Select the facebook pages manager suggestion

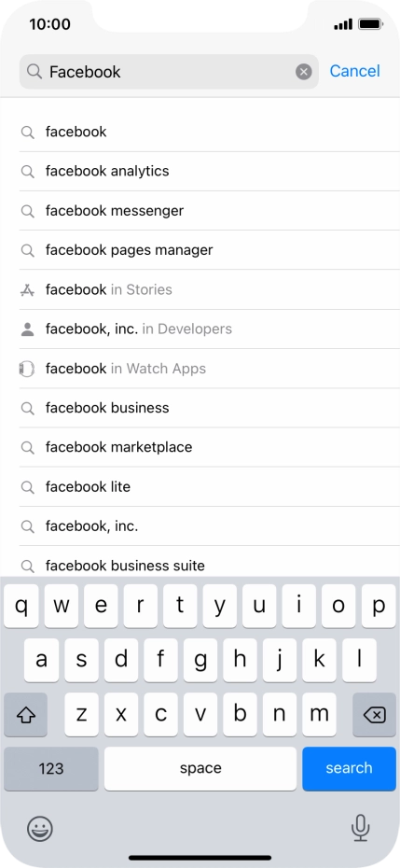click(x=209, y=250)
